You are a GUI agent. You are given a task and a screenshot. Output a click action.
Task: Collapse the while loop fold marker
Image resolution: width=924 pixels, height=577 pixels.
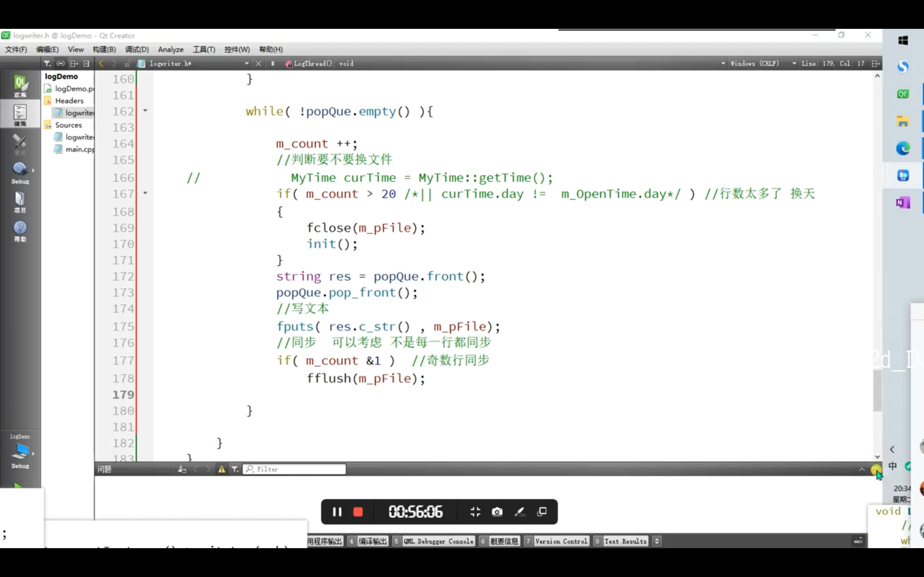coord(145,111)
